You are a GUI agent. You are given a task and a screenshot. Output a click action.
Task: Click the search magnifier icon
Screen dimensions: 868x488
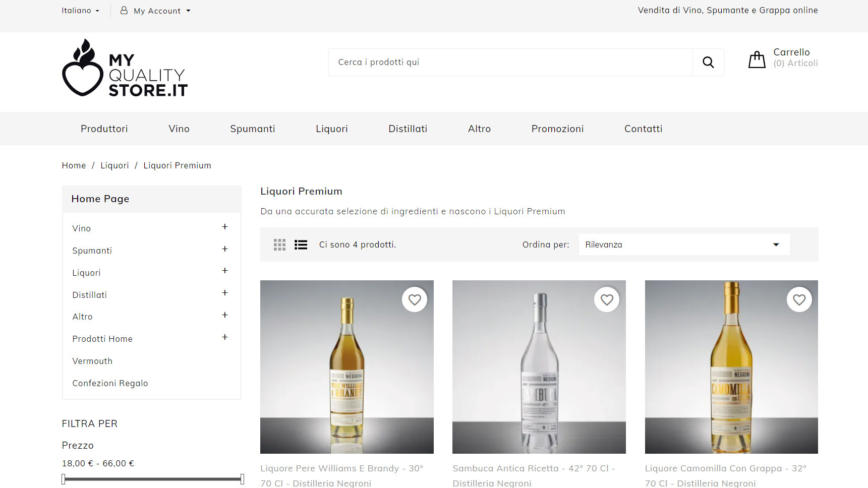tap(708, 63)
